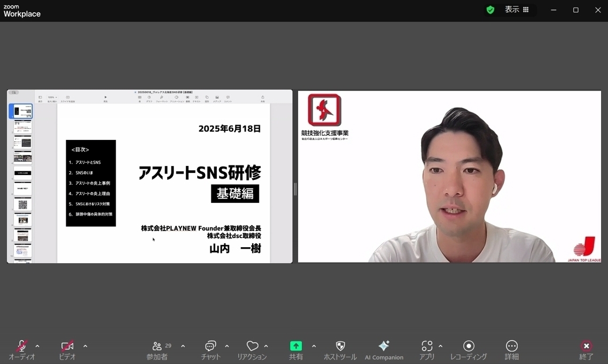Image resolution: width=608 pixels, height=364 pixels.
Task: Open audio options chevron beside オーディオ
Action: (x=37, y=346)
